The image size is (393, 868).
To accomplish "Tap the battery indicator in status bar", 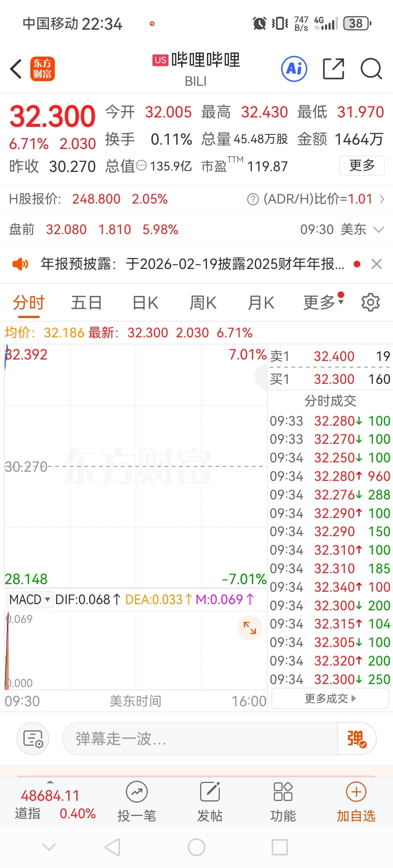I will [357, 24].
